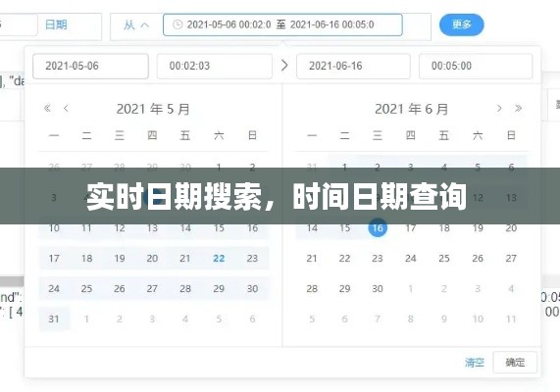Select the highlighted June 16 date
The width and height of the screenshot is (560, 392).
378,227
